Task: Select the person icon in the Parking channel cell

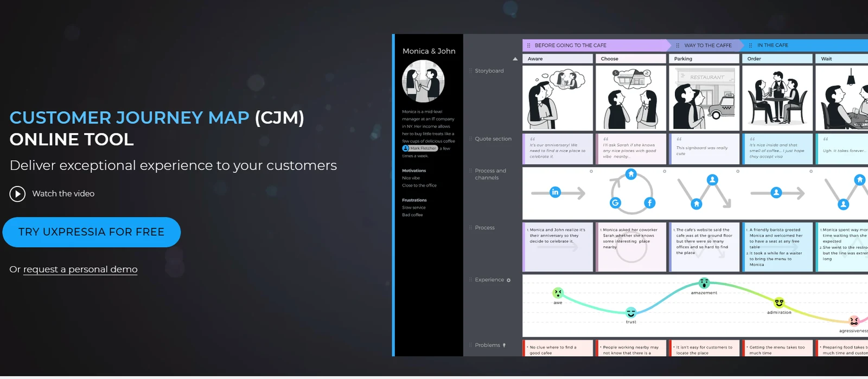Action: click(x=713, y=179)
